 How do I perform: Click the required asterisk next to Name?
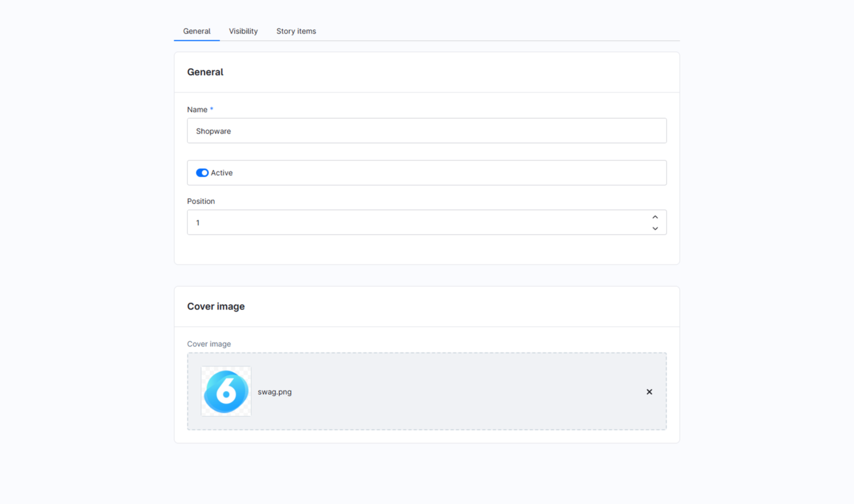[211, 109]
